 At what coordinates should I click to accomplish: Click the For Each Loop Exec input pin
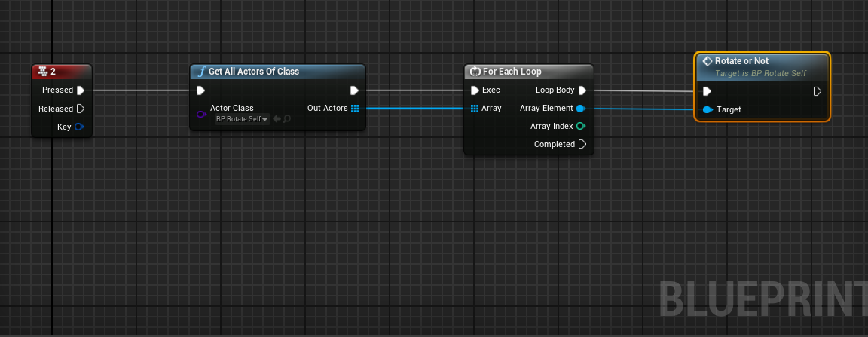(x=475, y=90)
